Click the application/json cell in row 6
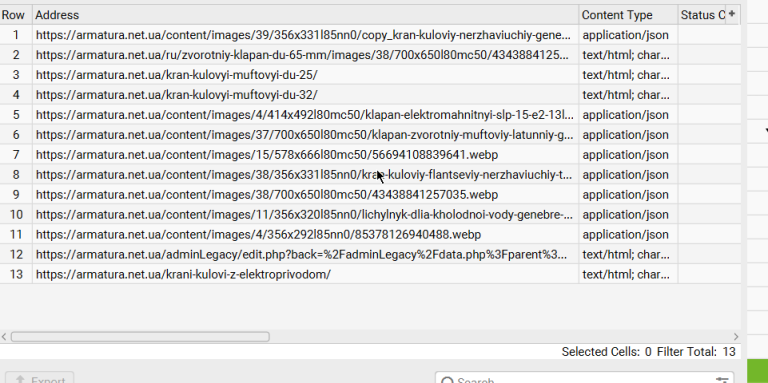 (x=628, y=135)
